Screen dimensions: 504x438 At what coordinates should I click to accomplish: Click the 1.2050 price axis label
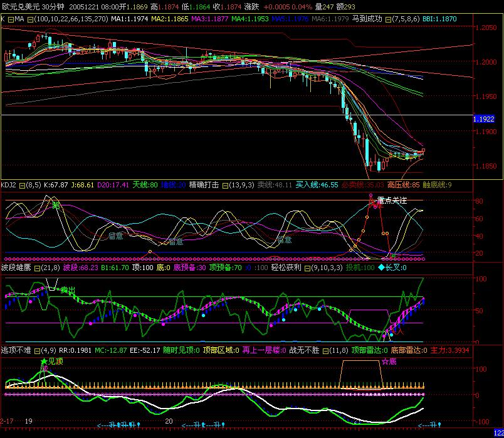pyautogui.click(x=486, y=28)
